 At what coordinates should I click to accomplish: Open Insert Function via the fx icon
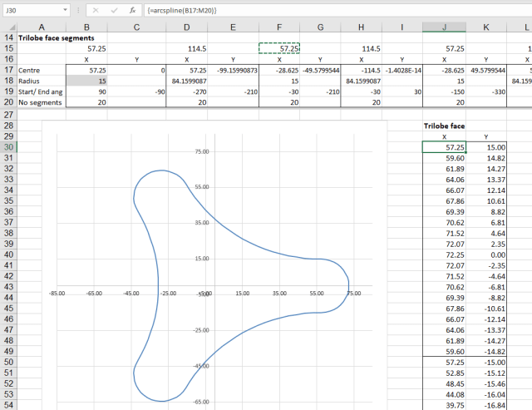click(131, 10)
